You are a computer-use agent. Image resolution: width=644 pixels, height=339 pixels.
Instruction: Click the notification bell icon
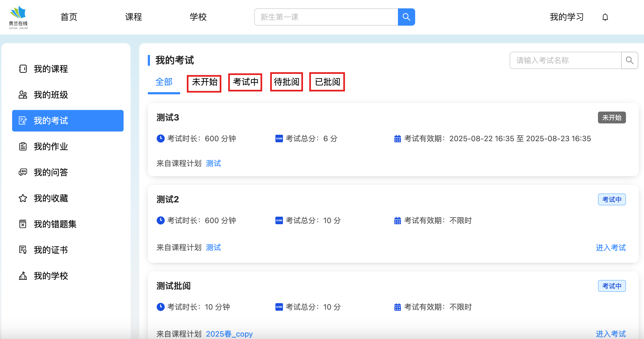click(x=605, y=17)
